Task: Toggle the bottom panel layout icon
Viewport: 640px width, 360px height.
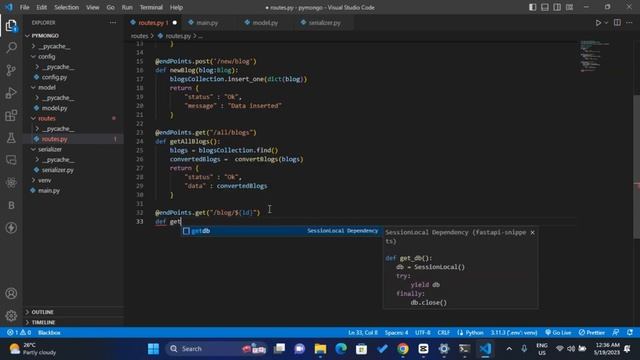Action: point(545,7)
